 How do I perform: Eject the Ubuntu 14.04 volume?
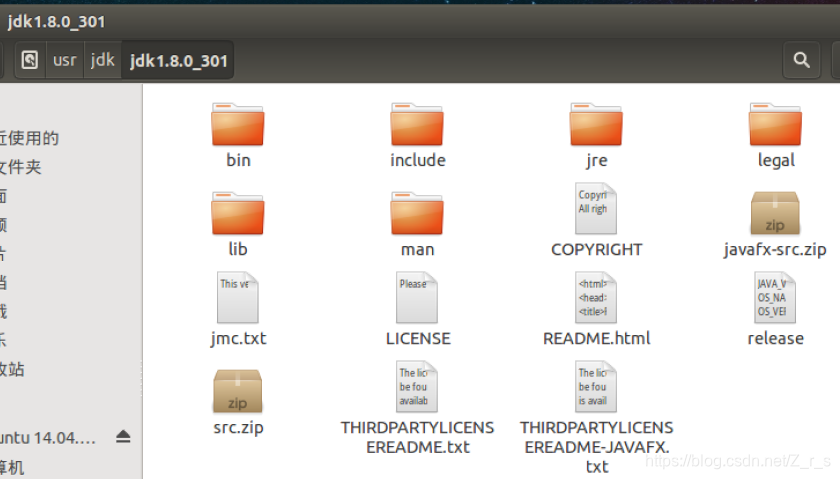click(123, 437)
